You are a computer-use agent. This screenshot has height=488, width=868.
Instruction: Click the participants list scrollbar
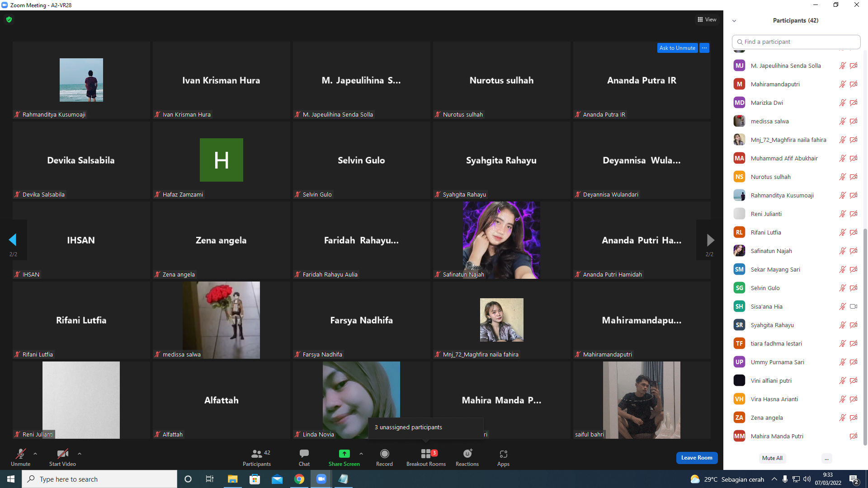[865, 337]
